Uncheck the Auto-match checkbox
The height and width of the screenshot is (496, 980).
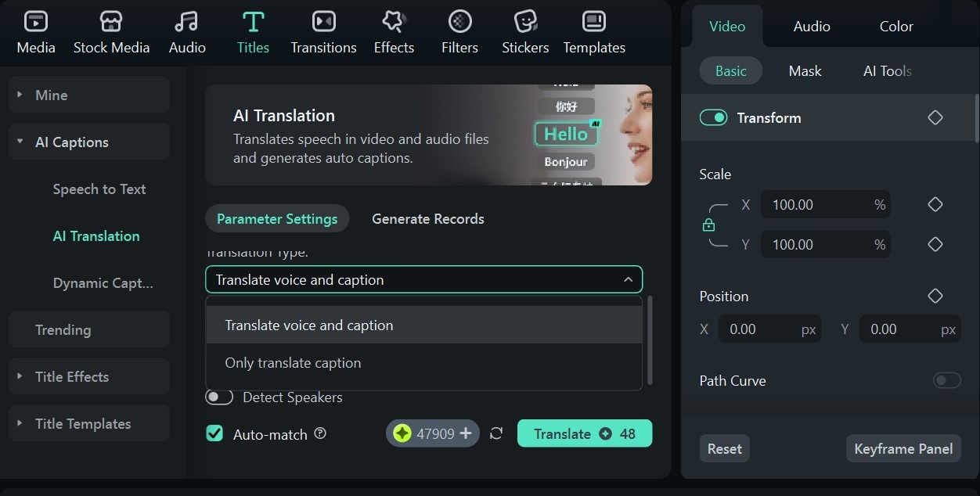click(x=214, y=433)
